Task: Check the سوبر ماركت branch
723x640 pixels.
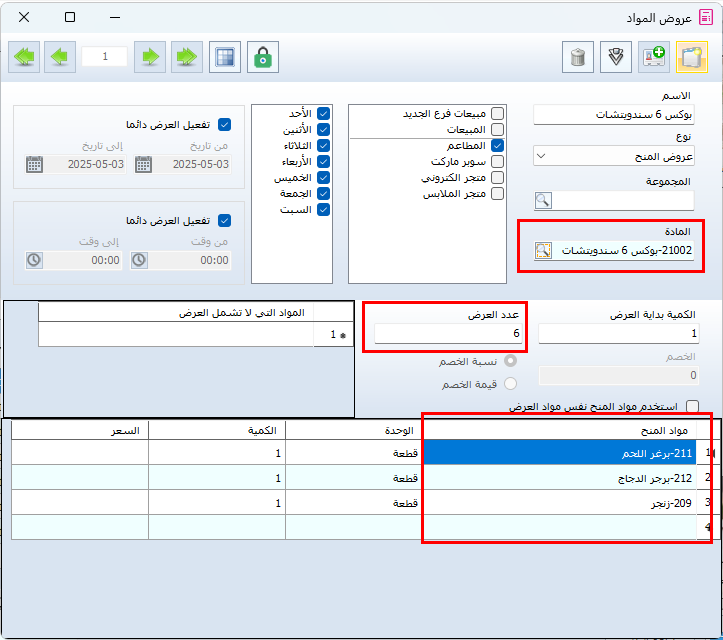Action: 498,161
